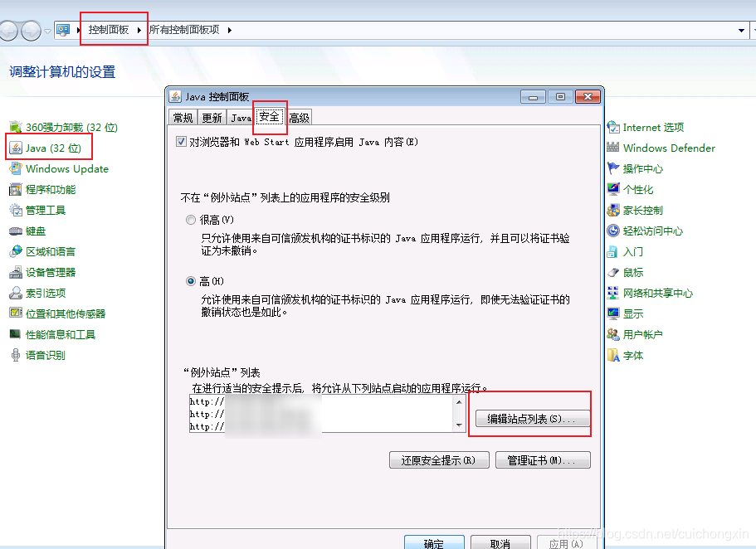The height and width of the screenshot is (549, 756).
Task: Open 语音识别 microphone icon
Action: [x=16, y=355]
